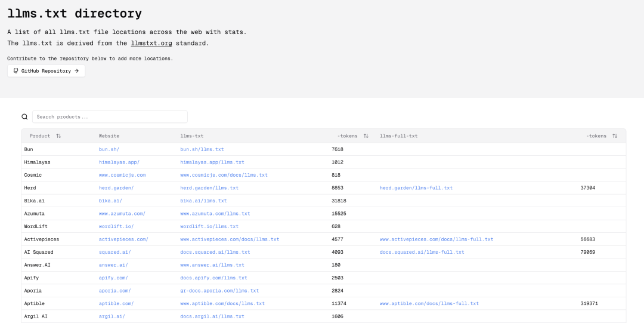Image resolution: width=644 pixels, height=323 pixels.
Task: Open himalayas.app/ website link
Action: (x=119, y=162)
